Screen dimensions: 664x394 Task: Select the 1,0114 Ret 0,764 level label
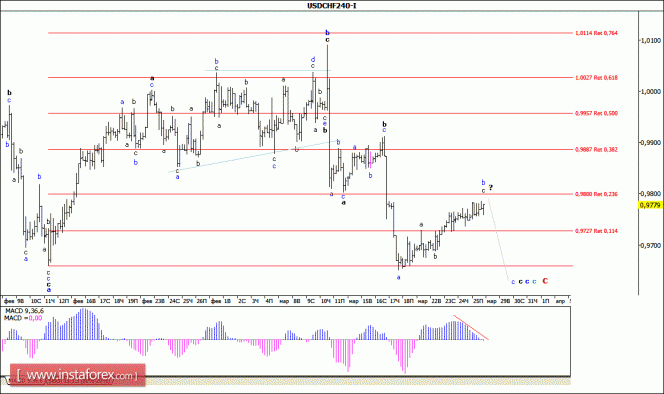tap(596, 33)
